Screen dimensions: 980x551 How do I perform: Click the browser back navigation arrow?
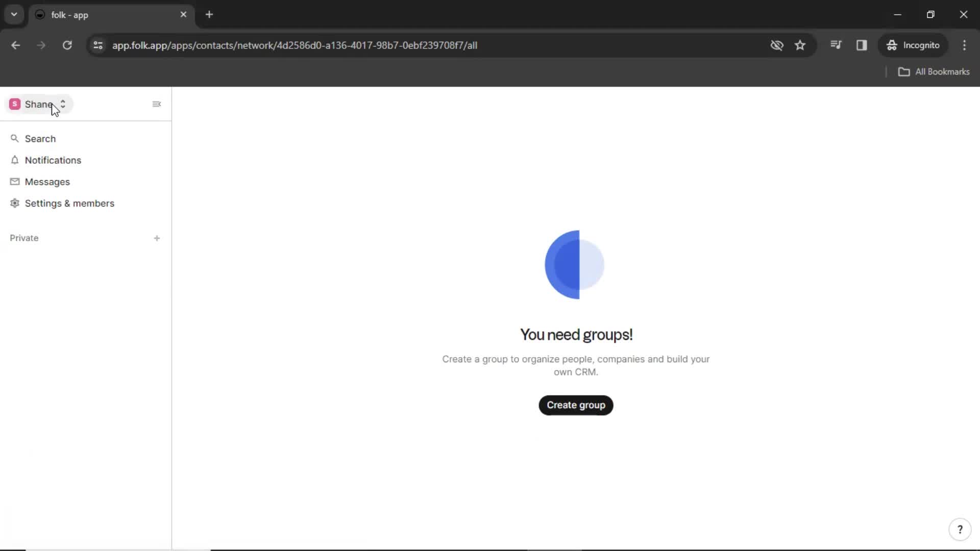[16, 45]
